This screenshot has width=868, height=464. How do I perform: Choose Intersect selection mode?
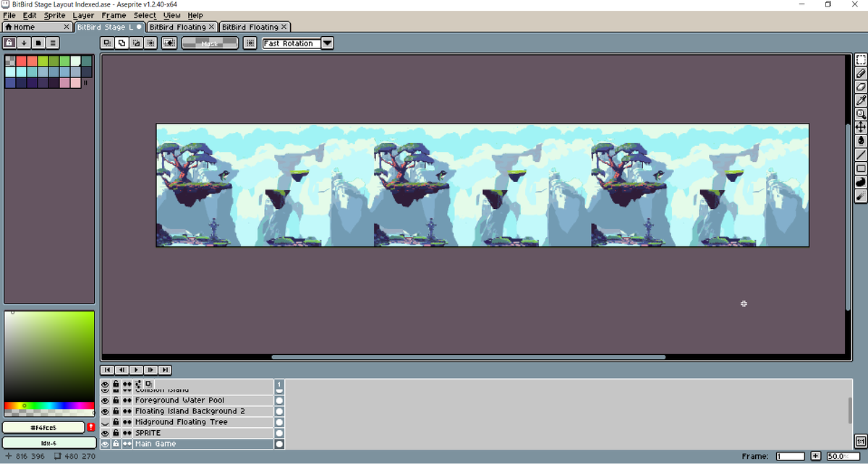[150, 43]
